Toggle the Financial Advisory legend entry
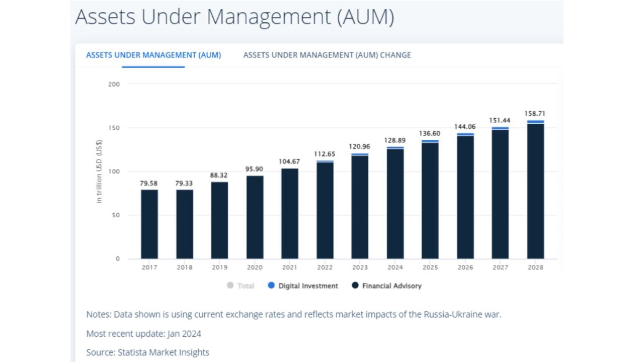Image resolution: width=644 pixels, height=362 pixels. click(x=386, y=286)
